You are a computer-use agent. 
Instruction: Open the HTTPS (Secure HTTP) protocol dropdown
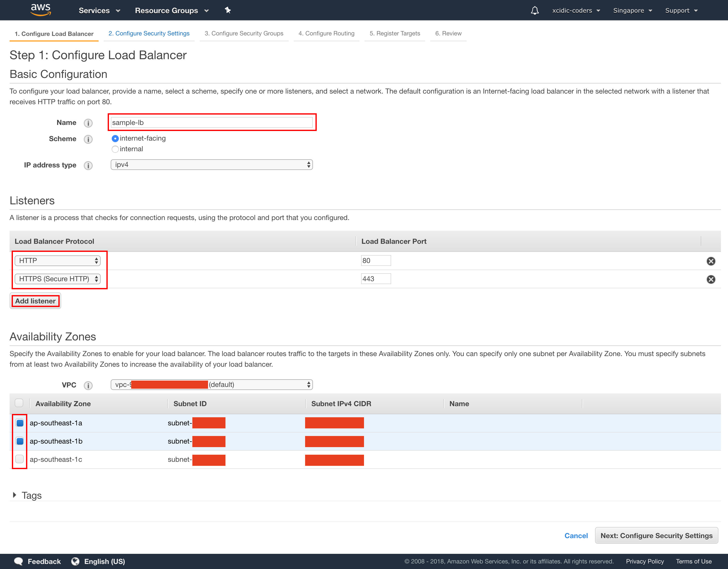click(x=57, y=279)
